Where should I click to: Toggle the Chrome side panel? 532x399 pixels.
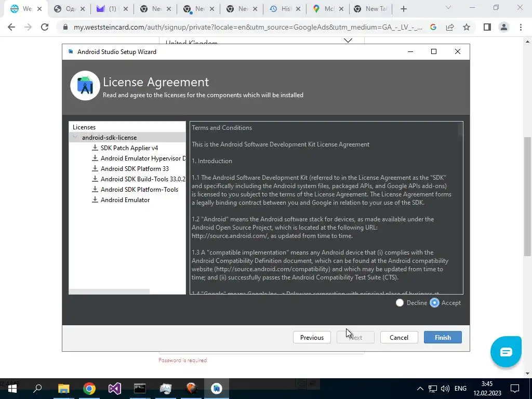(487, 27)
